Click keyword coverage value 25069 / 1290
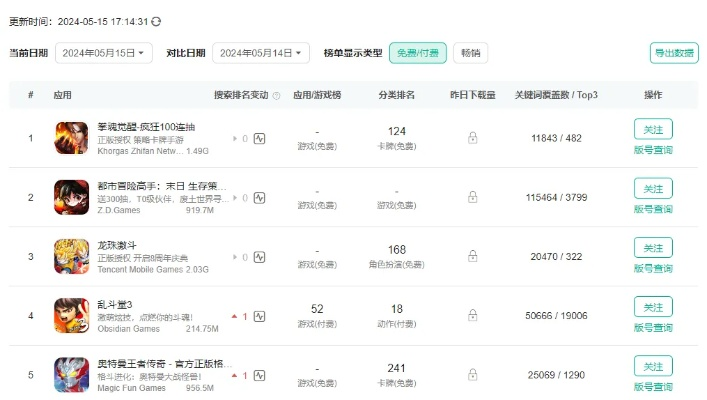This screenshot has width=707, height=400. pos(556,375)
